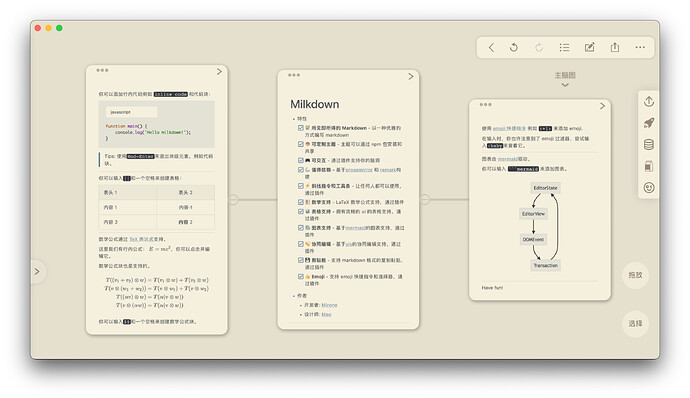Open three-dot menu on the code sample card
The image size is (690, 398).
[x=102, y=70]
